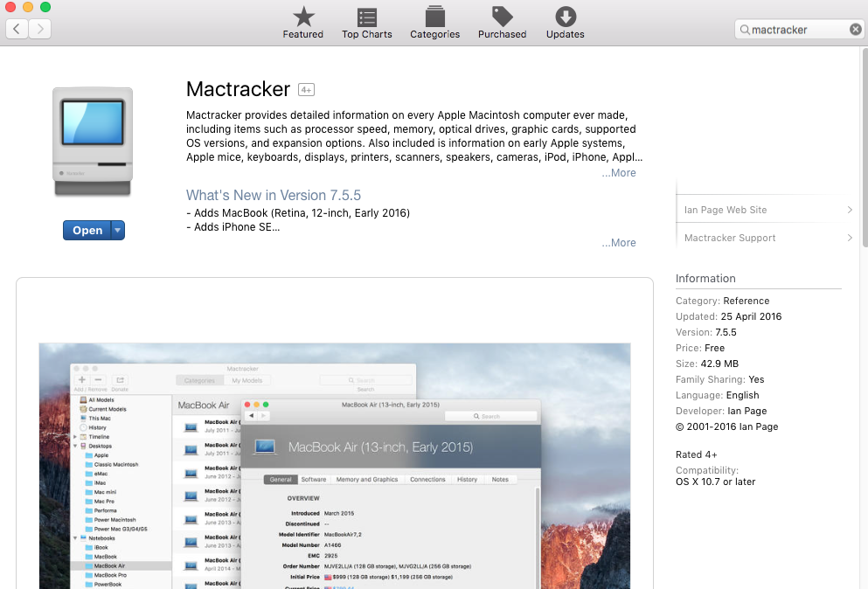Click the forward navigation arrow
The height and width of the screenshot is (589, 868).
(x=39, y=29)
